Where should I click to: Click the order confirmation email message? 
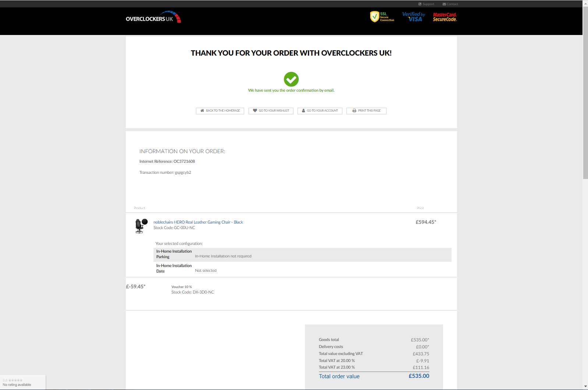tap(291, 90)
